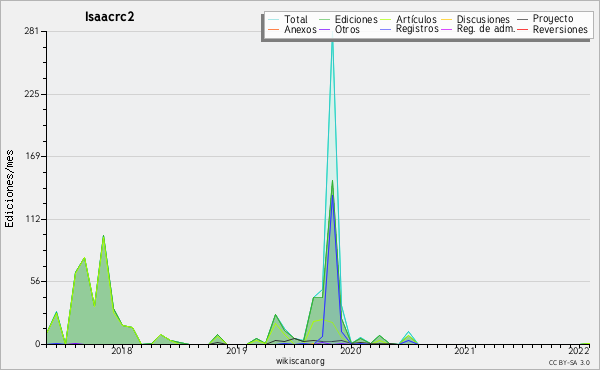
Task: Click the 2019 x-axis label
Action: point(236,350)
